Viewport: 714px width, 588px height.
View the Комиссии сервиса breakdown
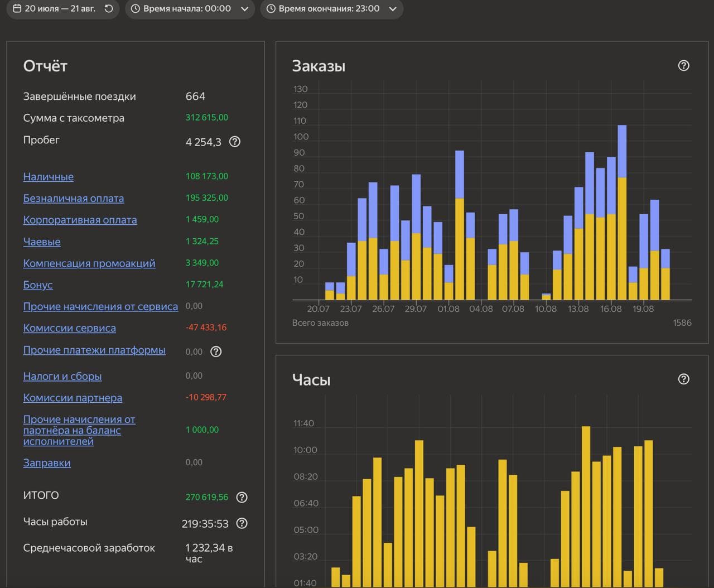coord(70,329)
